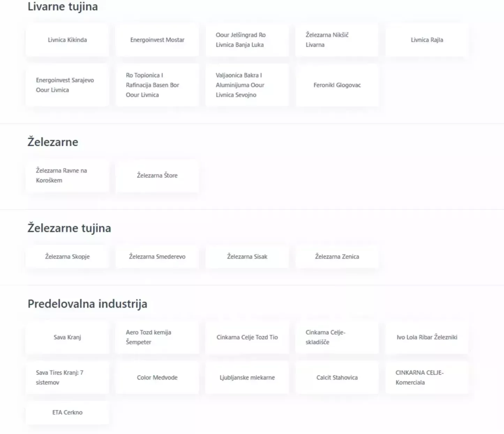Select the Sava Kranj card
The width and height of the screenshot is (504, 434).
[x=67, y=337]
